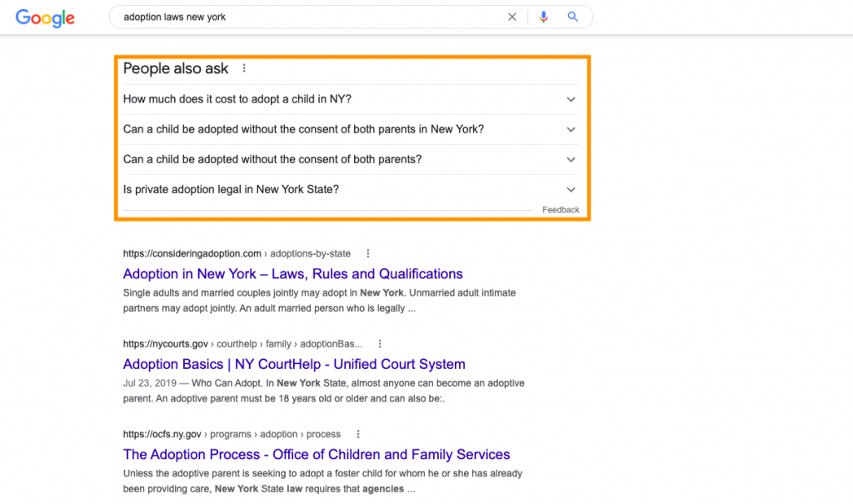Viewport: 853px width, 504px height.
Task: Open 'The Adoption Process - Office of Children' result
Action: pyautogui.click(x=316, y=455)
